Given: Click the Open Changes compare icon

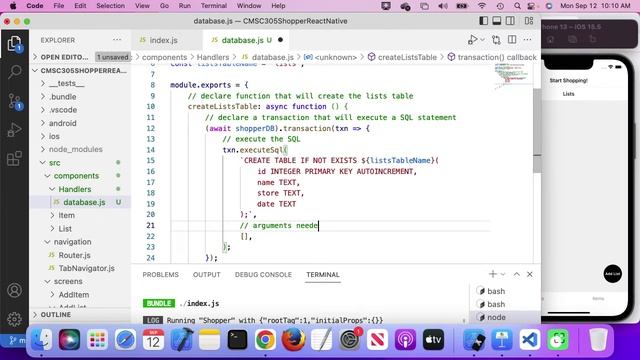Looking at the screenshot, I should point(496,40).
